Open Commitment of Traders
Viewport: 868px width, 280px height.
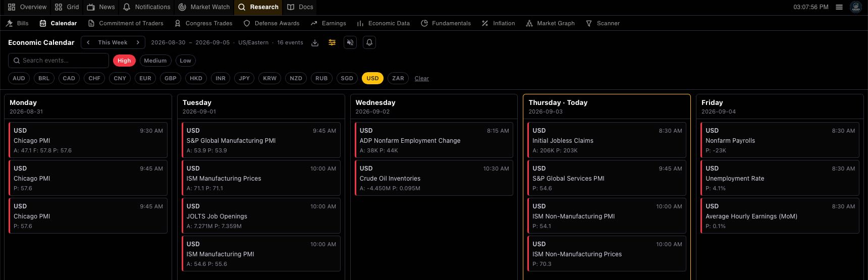(x=126, y=23)
